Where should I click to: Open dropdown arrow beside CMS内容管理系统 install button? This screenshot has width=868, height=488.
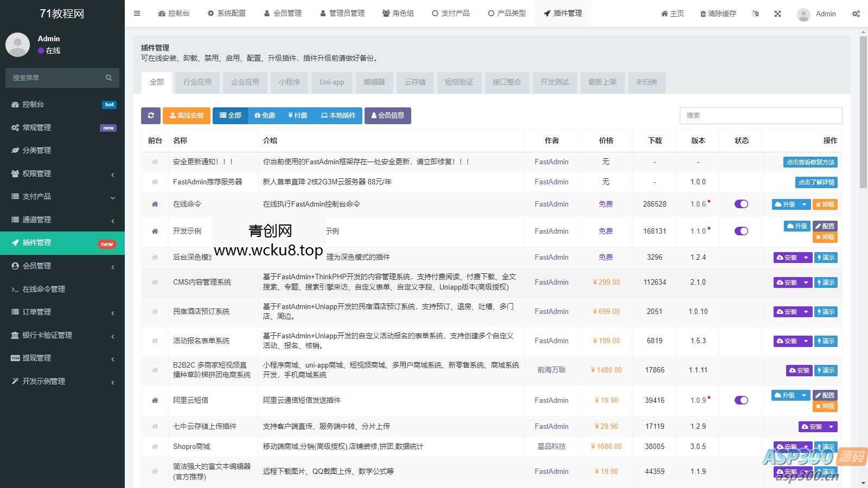(x=805, y=282)
